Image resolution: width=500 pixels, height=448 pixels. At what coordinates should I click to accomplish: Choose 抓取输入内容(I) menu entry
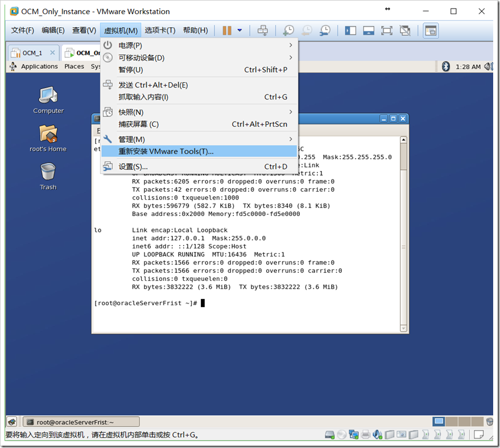click(x=199, y=97)
